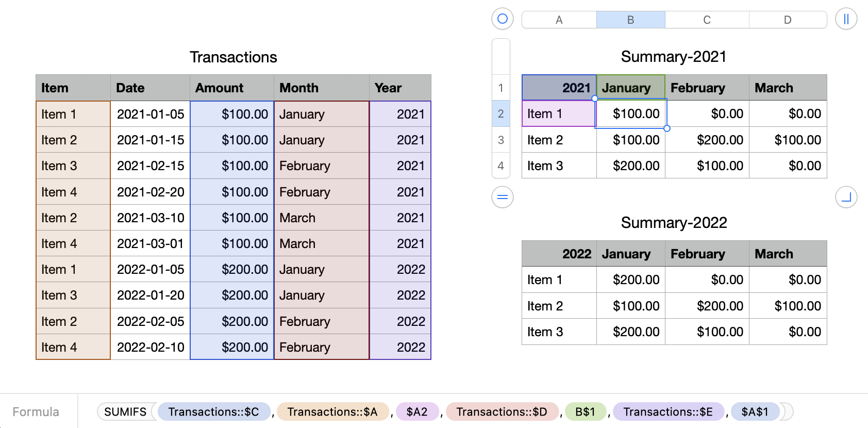Select column D header tab

point(787,20)
